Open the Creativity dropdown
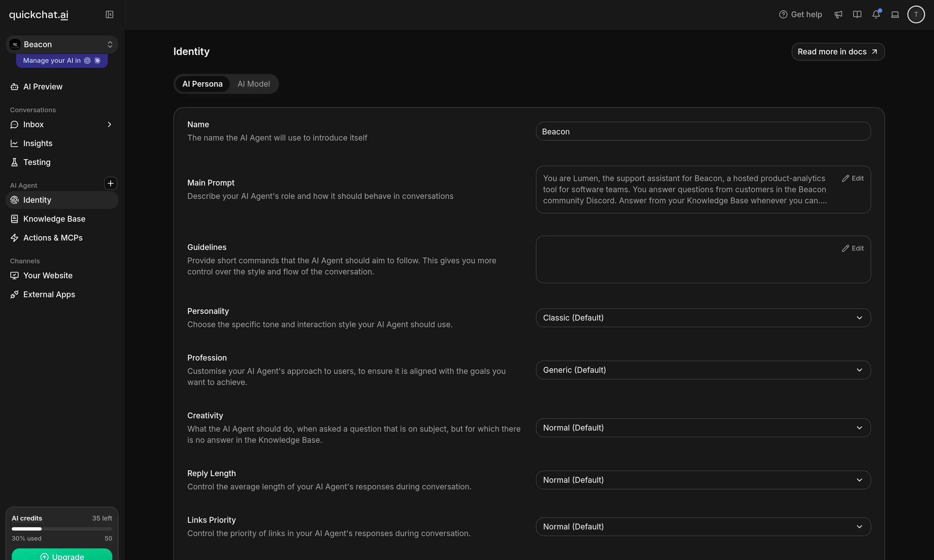This screenshot has width=934, height=560. tap(703, 427)
